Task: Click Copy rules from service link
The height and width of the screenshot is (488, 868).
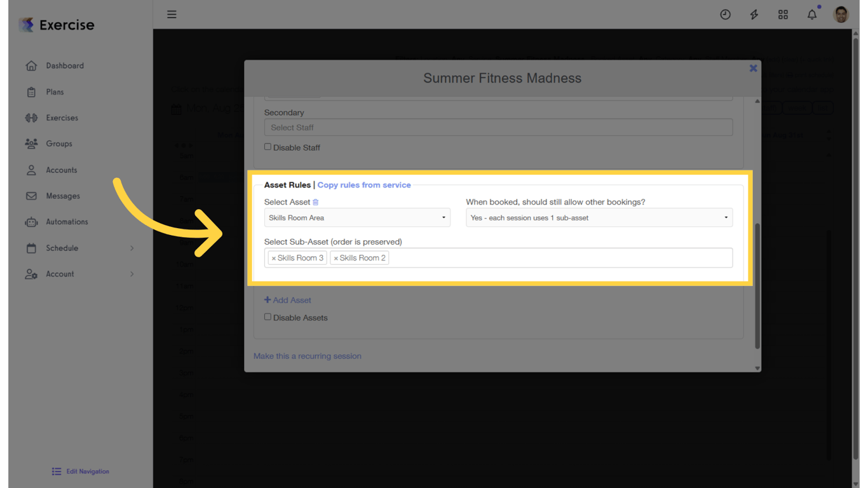Action: click(364, 185)
